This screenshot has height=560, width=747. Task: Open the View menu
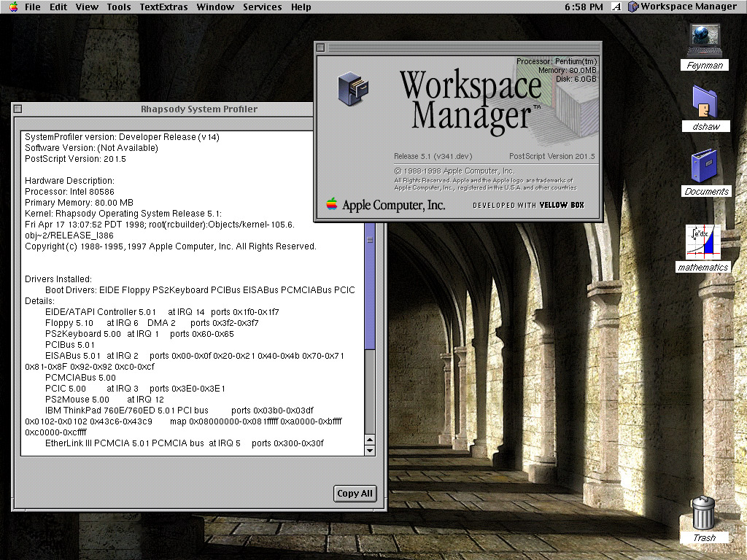pyautogui.click(x=87, y=7)
